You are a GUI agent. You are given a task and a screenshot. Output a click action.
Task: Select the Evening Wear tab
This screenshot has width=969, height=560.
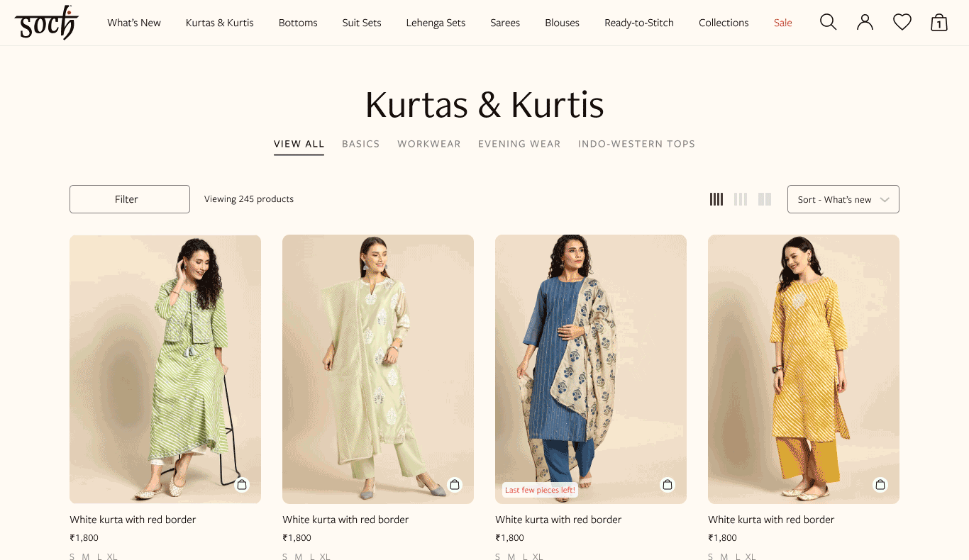pyautogui.click(x=519, y=144)
